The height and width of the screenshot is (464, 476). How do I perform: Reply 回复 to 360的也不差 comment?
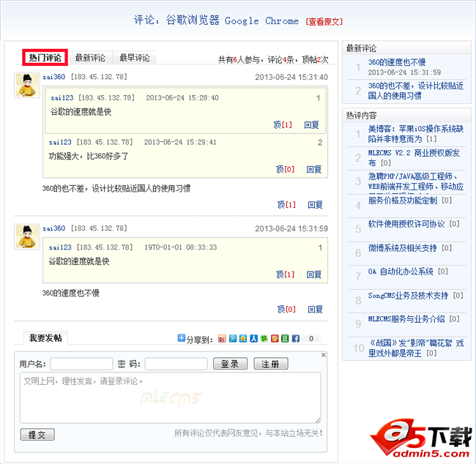[x=315, y=205]
